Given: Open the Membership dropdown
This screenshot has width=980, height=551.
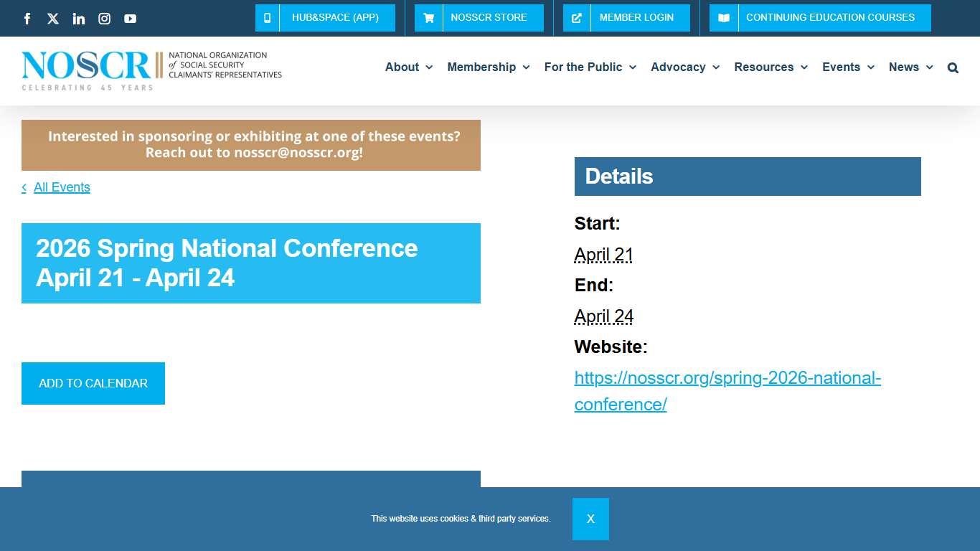Looking at the screenshot, I should pos(488,67).
